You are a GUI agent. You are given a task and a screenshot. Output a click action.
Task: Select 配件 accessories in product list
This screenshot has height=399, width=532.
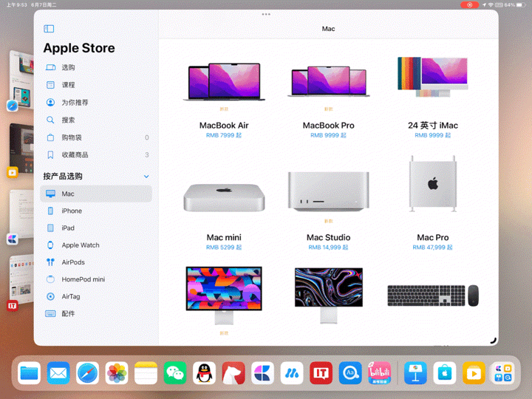pos(96,313)
